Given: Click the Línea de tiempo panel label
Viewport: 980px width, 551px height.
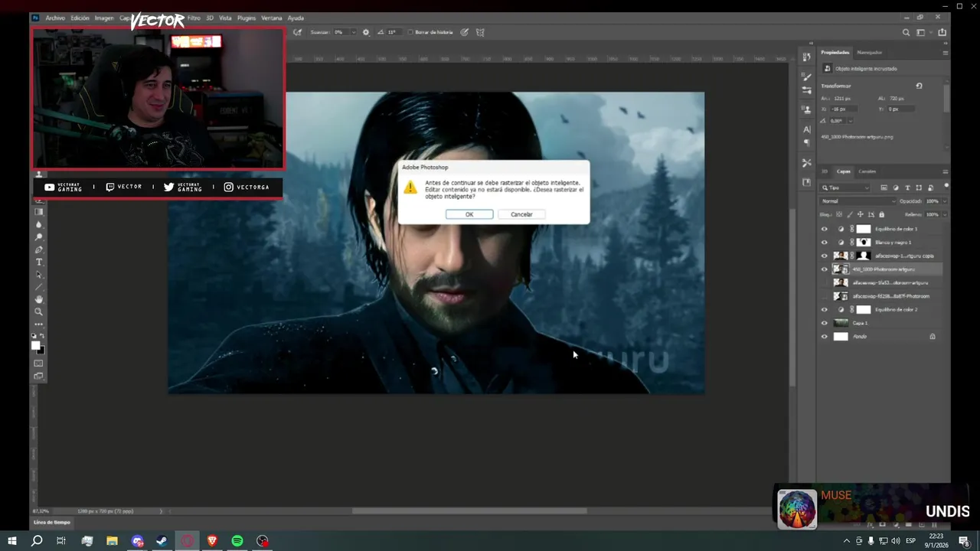Looking at the screenshot, I should [x=51, y=523].
